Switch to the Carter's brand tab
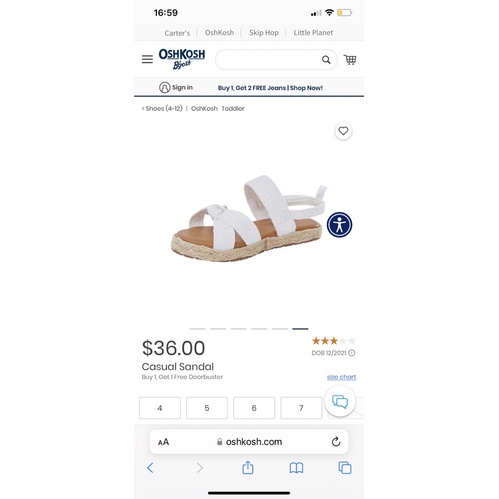 click(x=177, y=33)
